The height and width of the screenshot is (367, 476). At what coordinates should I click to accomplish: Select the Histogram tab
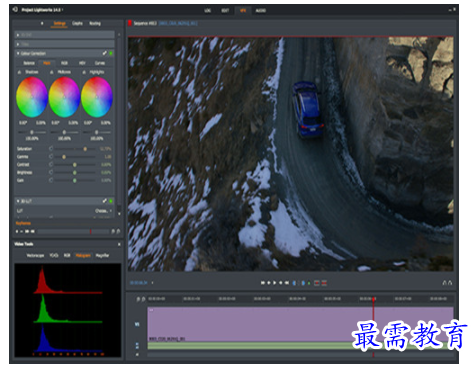[83, 256]
